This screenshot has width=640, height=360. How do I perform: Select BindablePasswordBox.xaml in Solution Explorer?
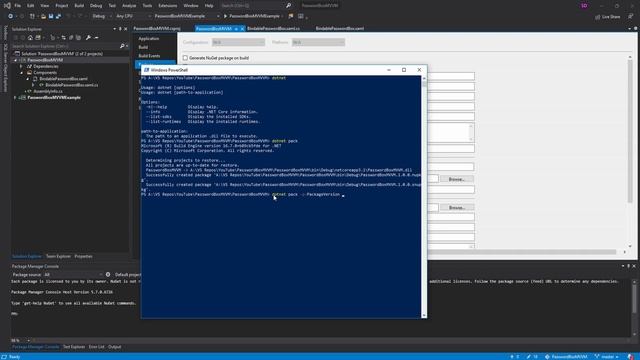pos(63,79)
